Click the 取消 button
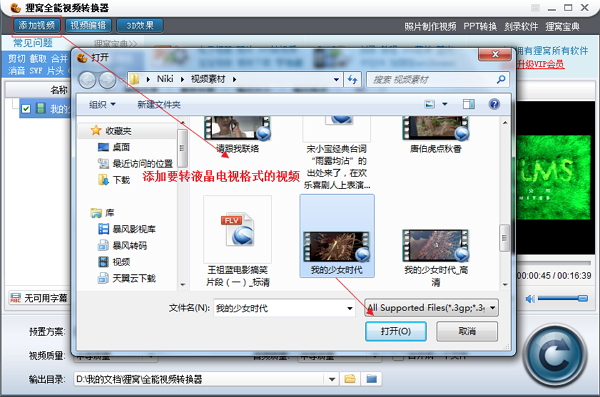Image resolution: width=600 pixels, height=397 pixels. click(x=467, y=331)
